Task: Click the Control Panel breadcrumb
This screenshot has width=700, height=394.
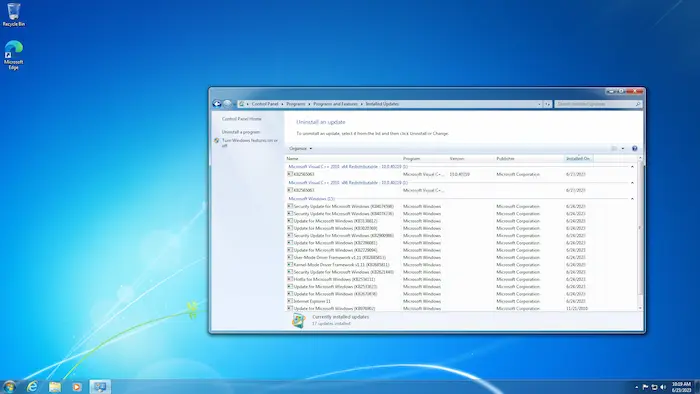Action: [265, 104]
